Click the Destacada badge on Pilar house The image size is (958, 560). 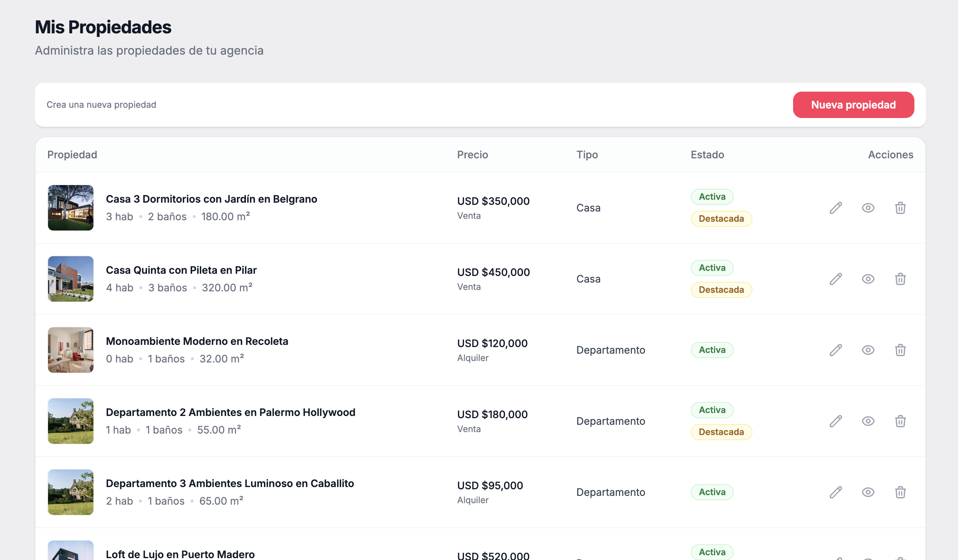coord(721,290)
